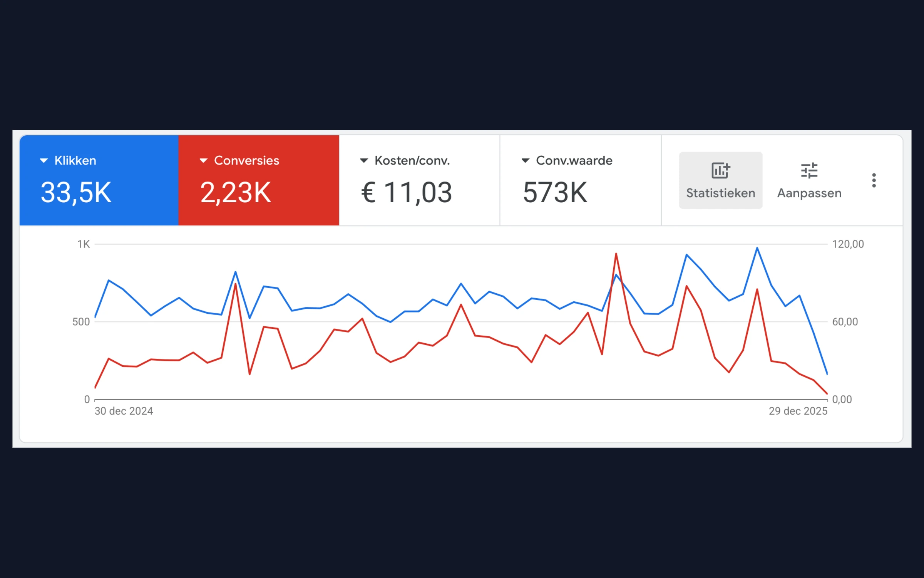Select the Statistieken button label
The height and width of the screenshot is (578, 924).
click(x=721, y=193)
